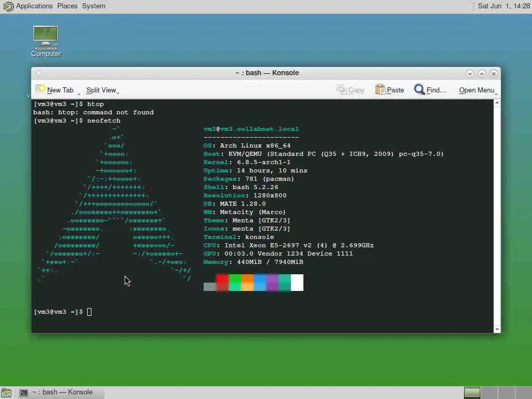Open Find search in Konsole
This screenshot has width=532, height=399.
pyautogui.click(x=430, y=90)
